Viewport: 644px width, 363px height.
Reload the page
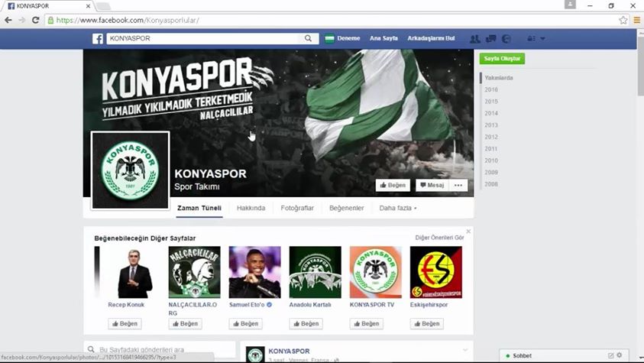tap(36, 20)
